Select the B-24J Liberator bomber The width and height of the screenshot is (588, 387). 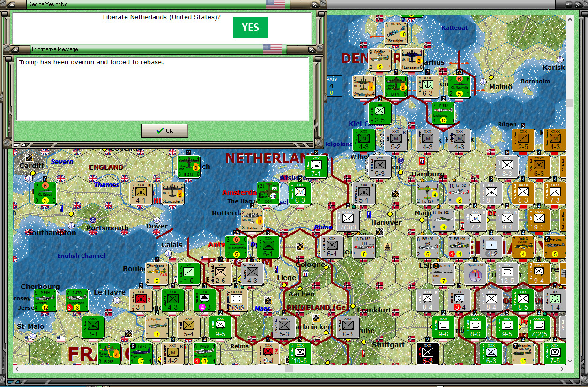point(189,167)
